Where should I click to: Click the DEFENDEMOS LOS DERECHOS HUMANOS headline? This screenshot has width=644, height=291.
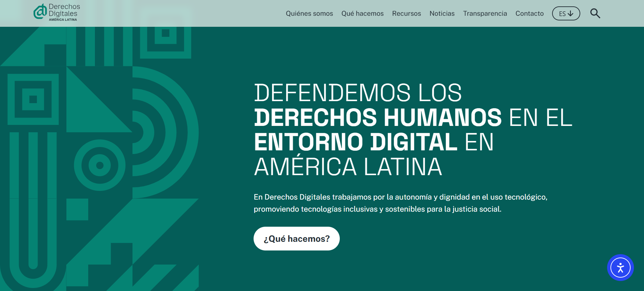(413, 130)
